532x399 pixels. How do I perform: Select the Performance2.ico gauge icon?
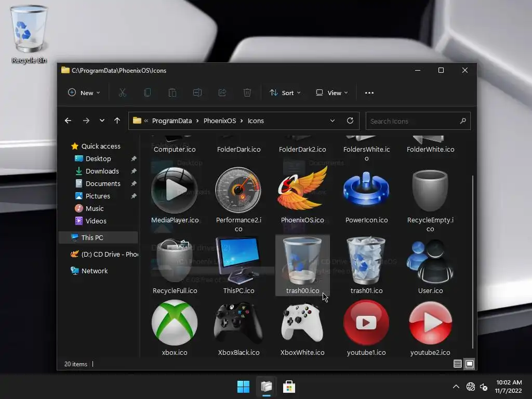coord(238,199)
